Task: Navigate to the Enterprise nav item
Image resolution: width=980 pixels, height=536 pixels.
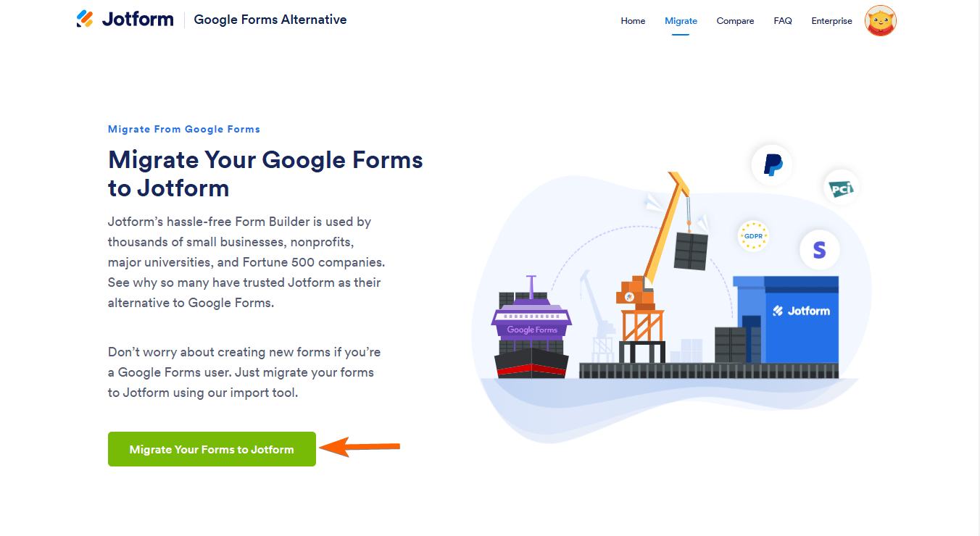Action: (831, 21)
